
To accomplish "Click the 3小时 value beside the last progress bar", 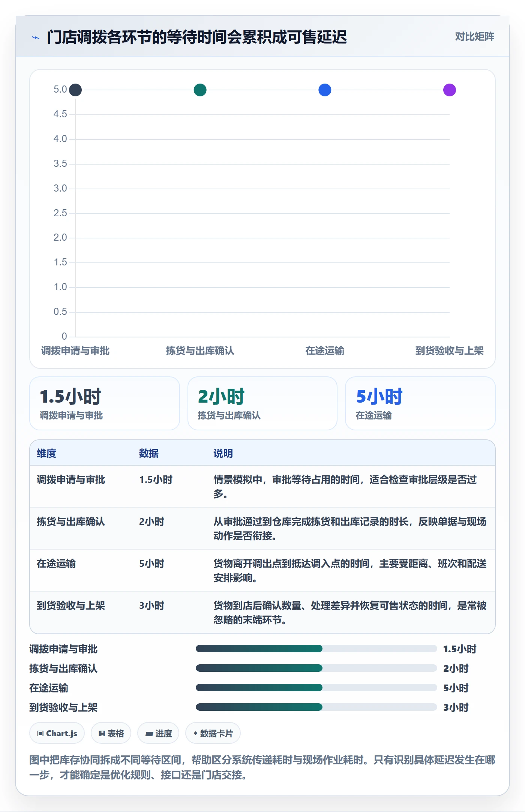I will pyautogui.click(x=456, y=707).
